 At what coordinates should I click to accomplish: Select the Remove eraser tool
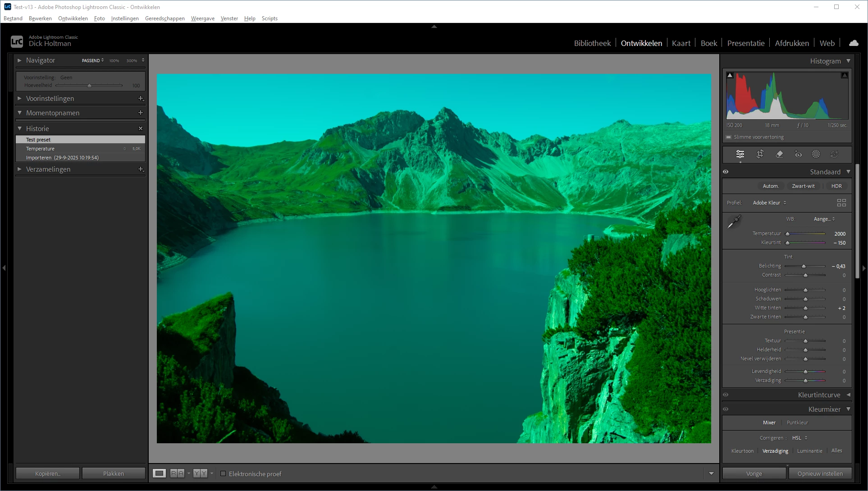pyautogui.click(x=779, y=154)
